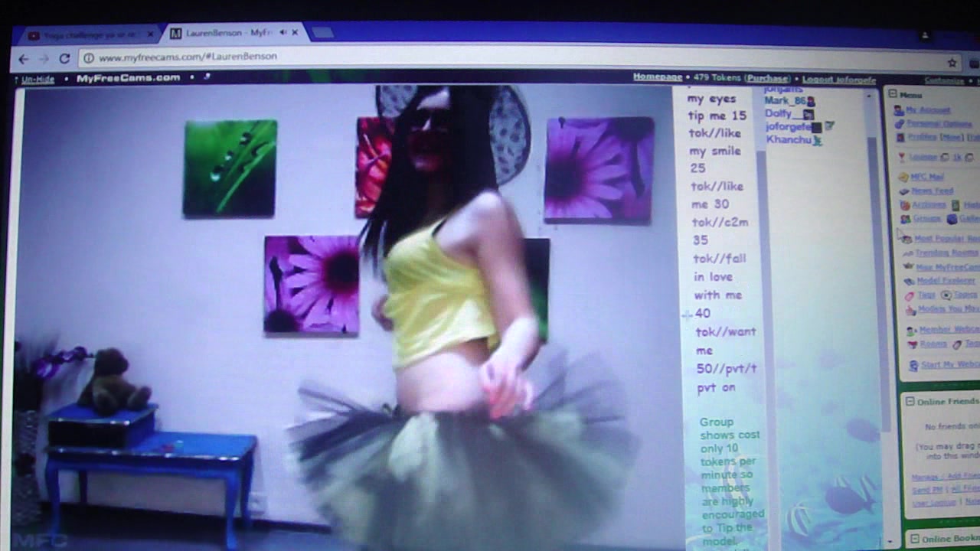The height and width of the screenshot is (551, 980).
Task: Open Model Explorer from the menu
Action: tap(946, 281)
